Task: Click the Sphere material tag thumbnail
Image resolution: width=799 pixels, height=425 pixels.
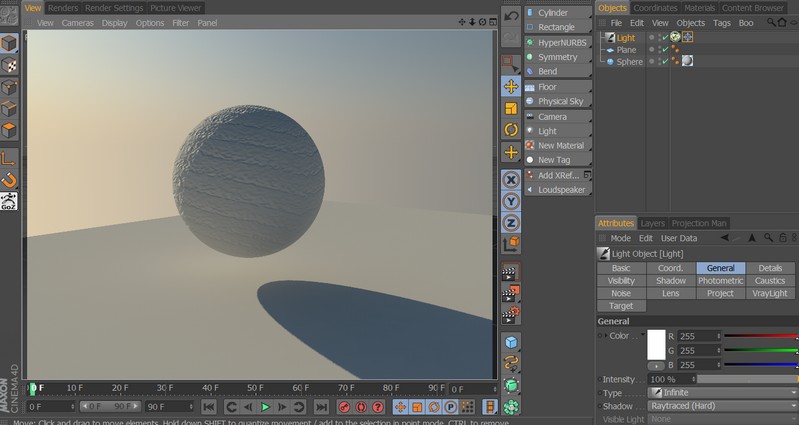Action: pyautogui.click(x=687, y=61)
